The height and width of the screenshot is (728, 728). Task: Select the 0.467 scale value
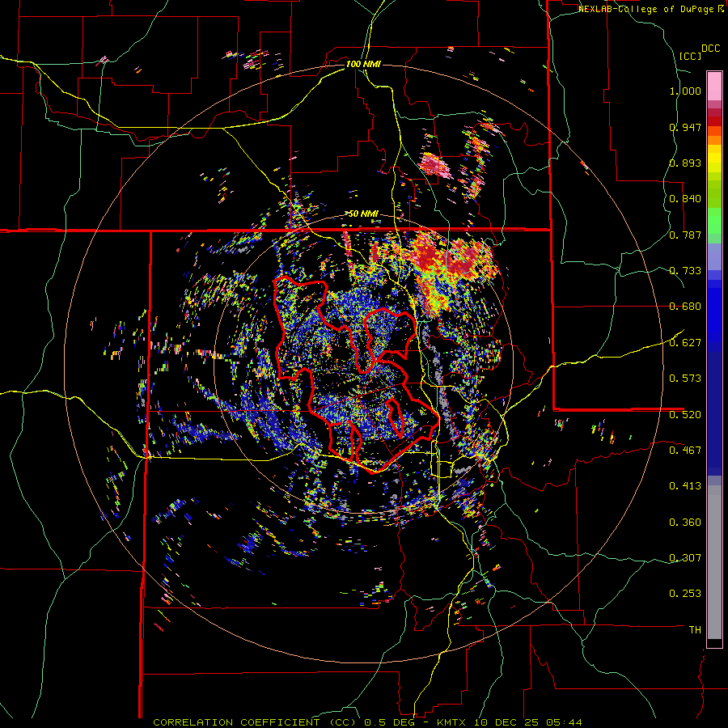coord(685,450)
